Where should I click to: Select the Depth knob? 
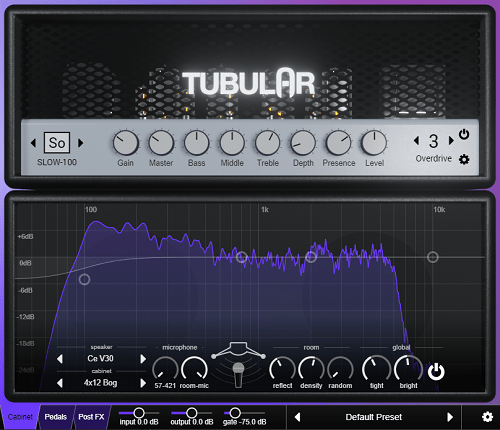pos(303,143)
